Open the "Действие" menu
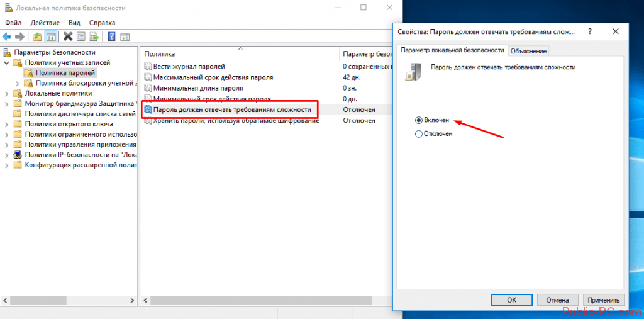 (x=45, y=23)
